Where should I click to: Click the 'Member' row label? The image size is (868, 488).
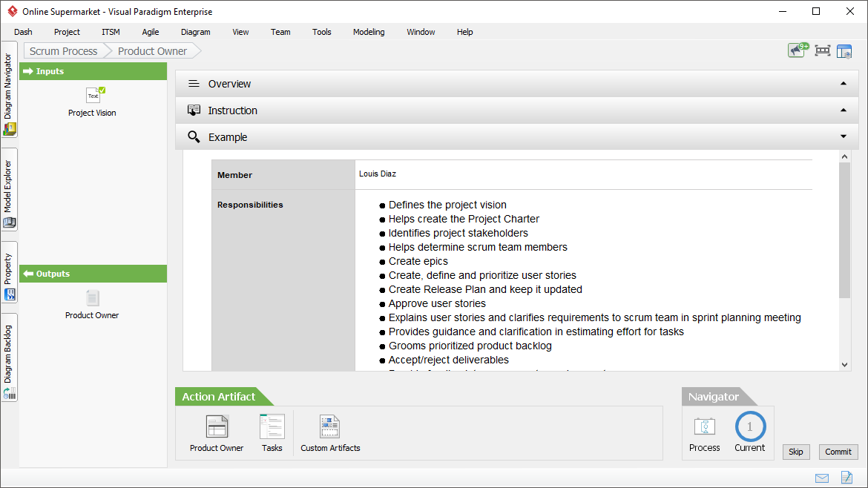tap(234, 175)
